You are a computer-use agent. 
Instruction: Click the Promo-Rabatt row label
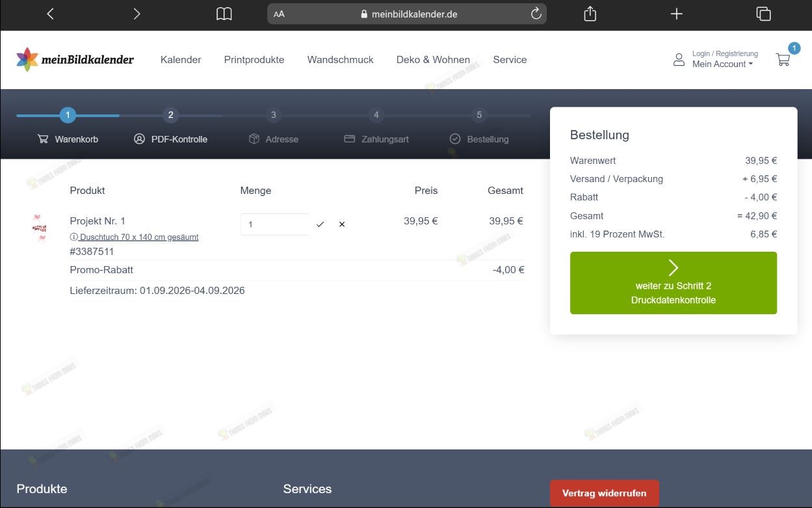(101, 270)
